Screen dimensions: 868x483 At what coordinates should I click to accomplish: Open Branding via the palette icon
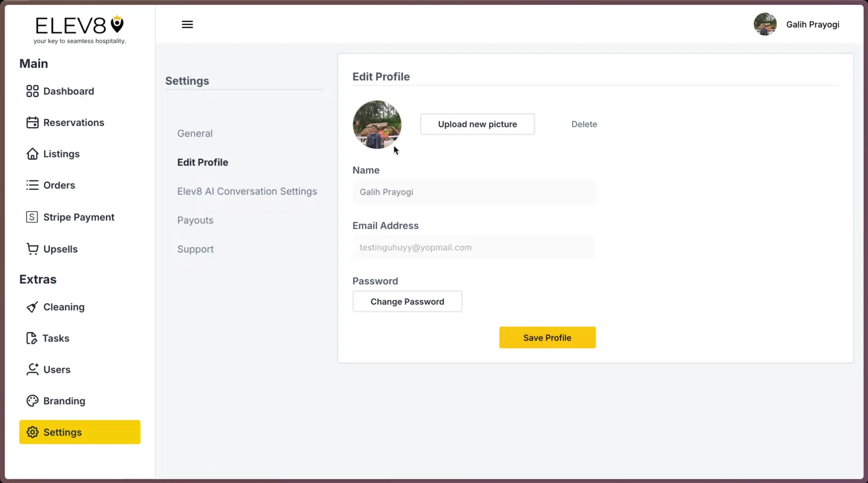tap(32, 401)
